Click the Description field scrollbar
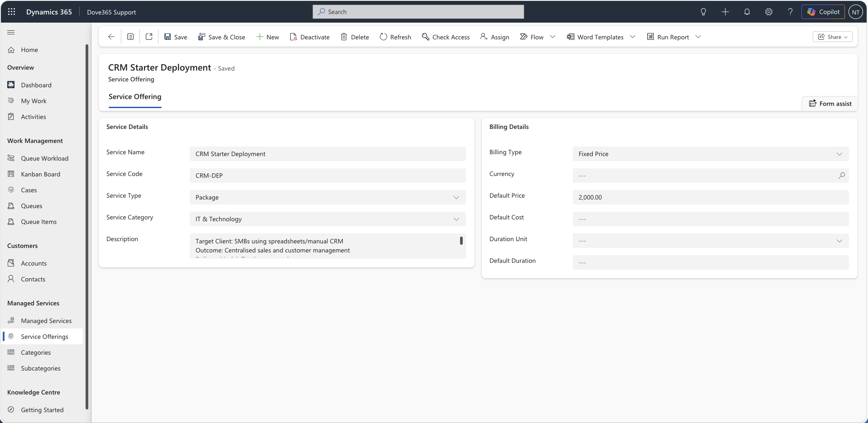This screenshot has height=423, width=868. (x=461, y=241)
